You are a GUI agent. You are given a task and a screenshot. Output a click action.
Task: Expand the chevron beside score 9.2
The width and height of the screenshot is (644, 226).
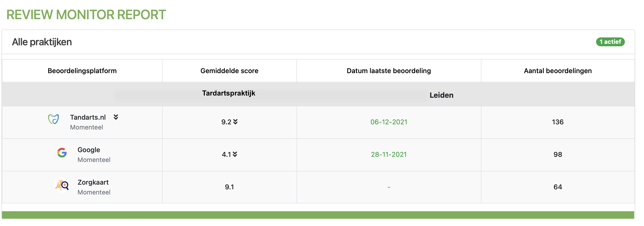tap(236, 122)
